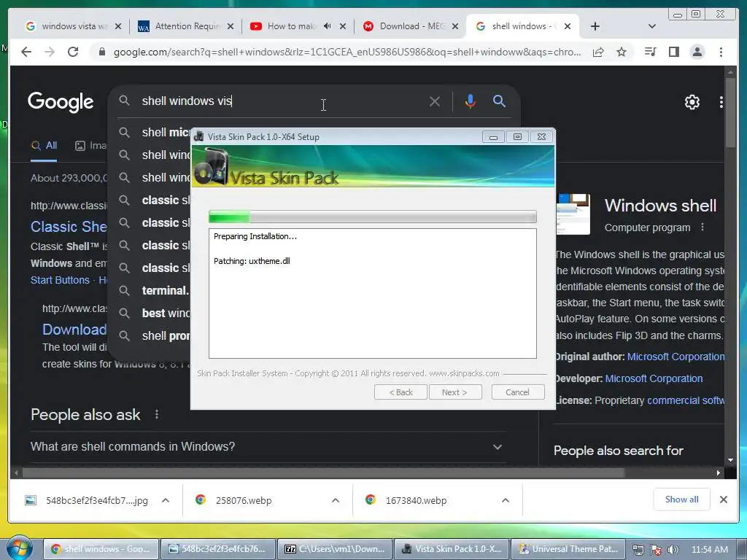747x560 pixels.
Task: Click the installation progress bar
Action: pyautogui.click(x=373, y=217)
